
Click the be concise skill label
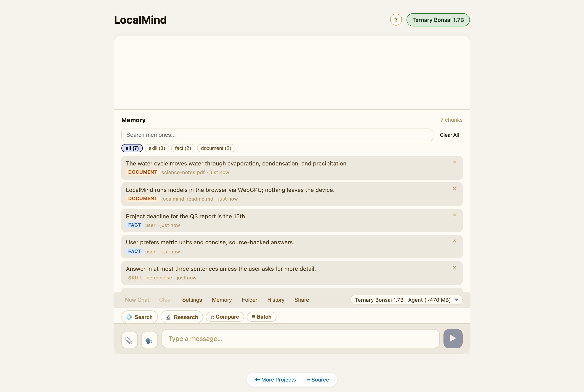tap(159, 278)
